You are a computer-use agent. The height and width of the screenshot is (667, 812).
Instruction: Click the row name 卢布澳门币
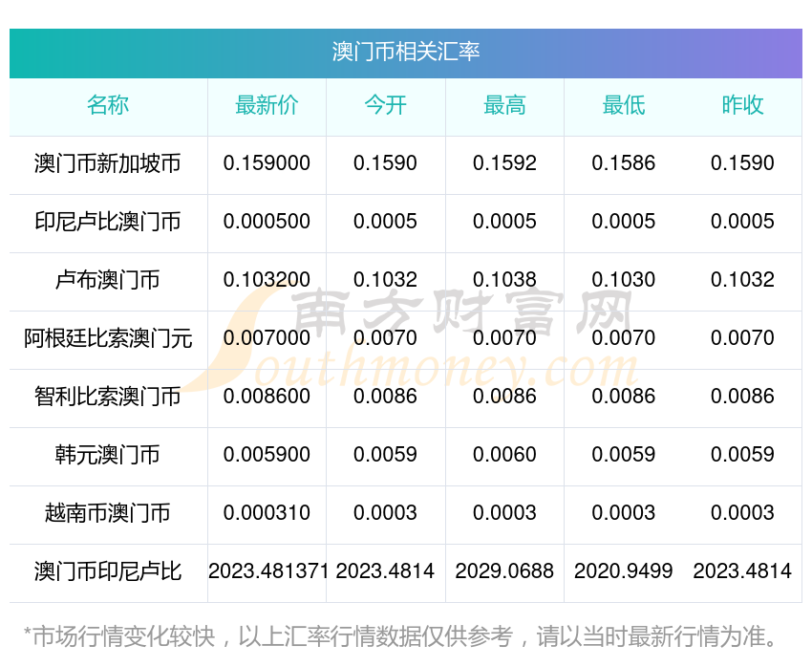click(108, 280)
